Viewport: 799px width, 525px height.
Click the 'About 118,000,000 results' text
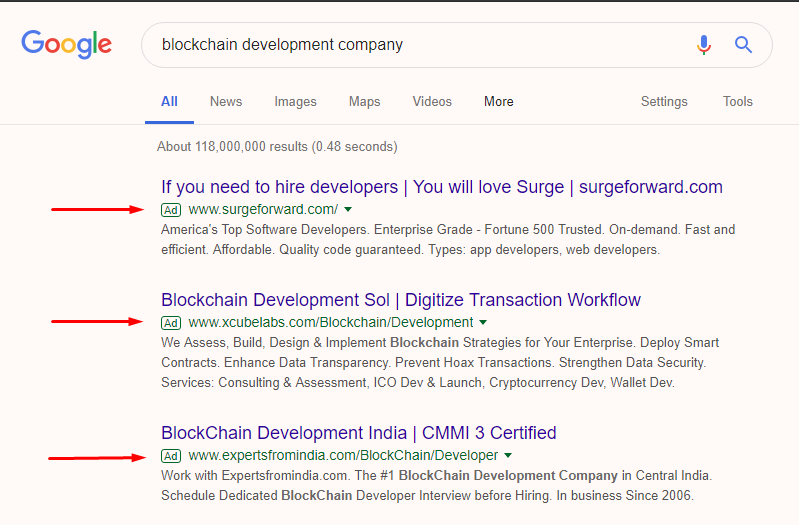click(x=277, y=147)
